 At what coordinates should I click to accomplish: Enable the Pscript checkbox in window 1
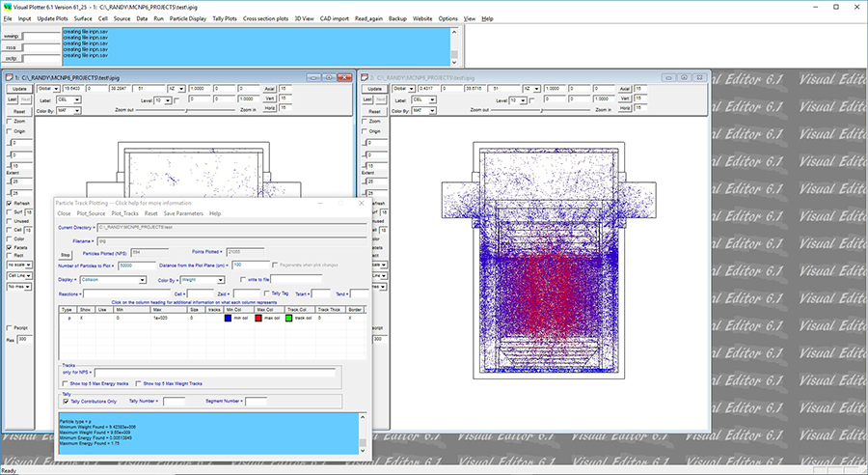[x=9, y=328]
